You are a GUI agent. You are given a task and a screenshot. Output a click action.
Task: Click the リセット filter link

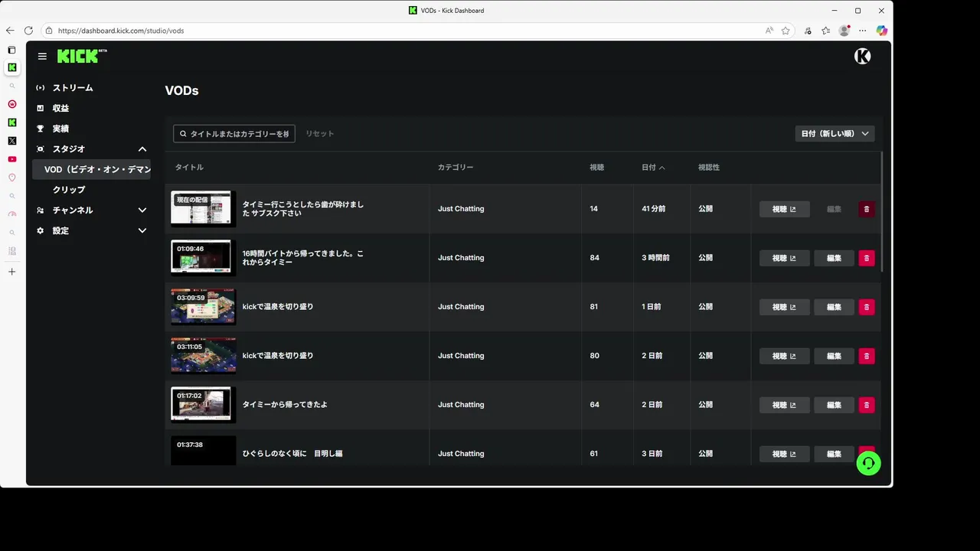click(319, 134)
